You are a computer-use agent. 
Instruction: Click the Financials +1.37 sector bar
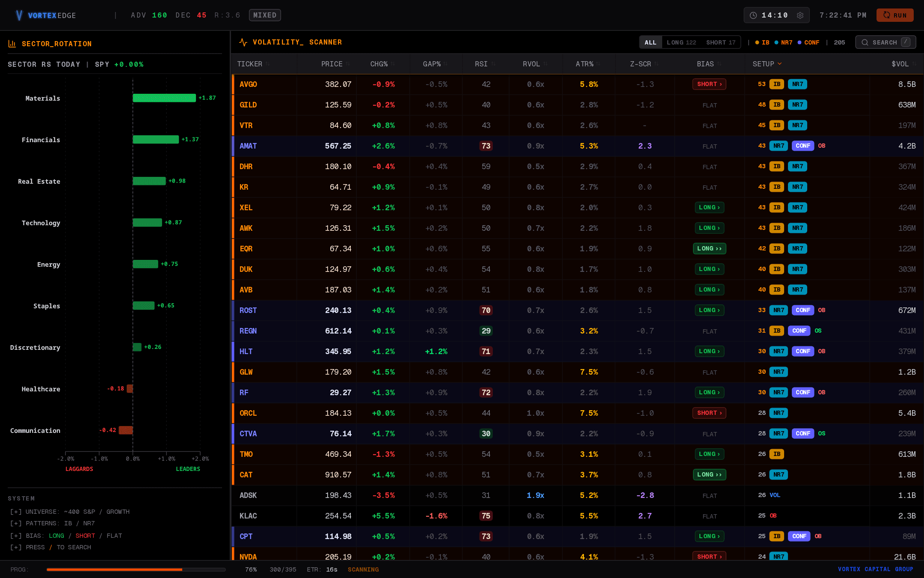point(156,140)
